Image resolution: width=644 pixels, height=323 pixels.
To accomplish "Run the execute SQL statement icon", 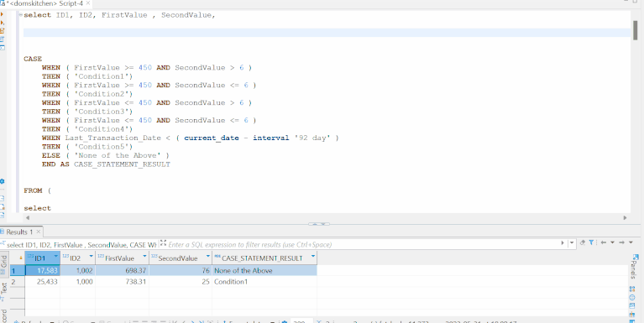I will (x=2, y=14).
